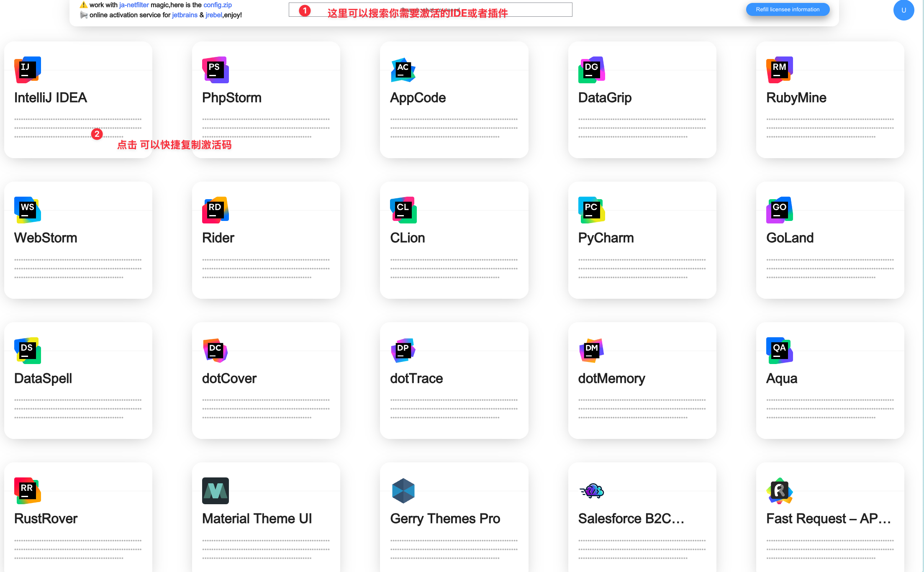Click the PyCharm PC icon
The width and height of the screenshot is (924, 572).
click(591, 210)
